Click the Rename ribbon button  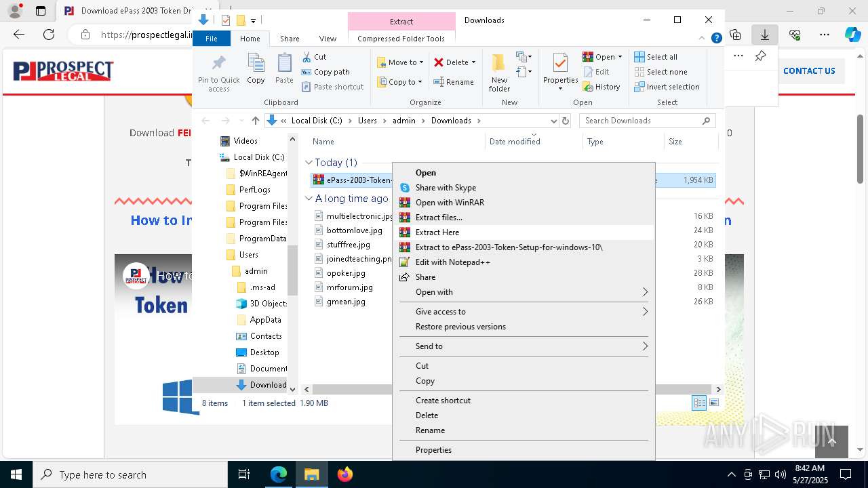(454, 82)
